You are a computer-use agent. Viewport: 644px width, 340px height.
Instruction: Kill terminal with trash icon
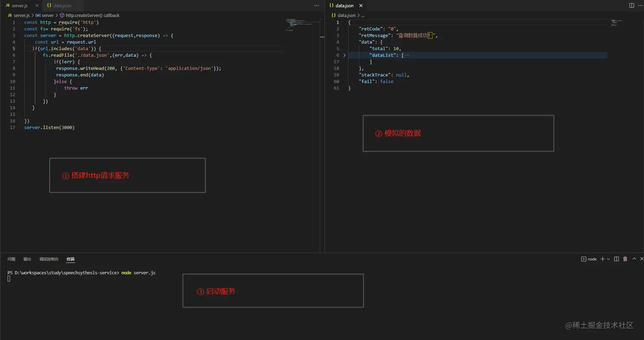click(x=625, y=259)
